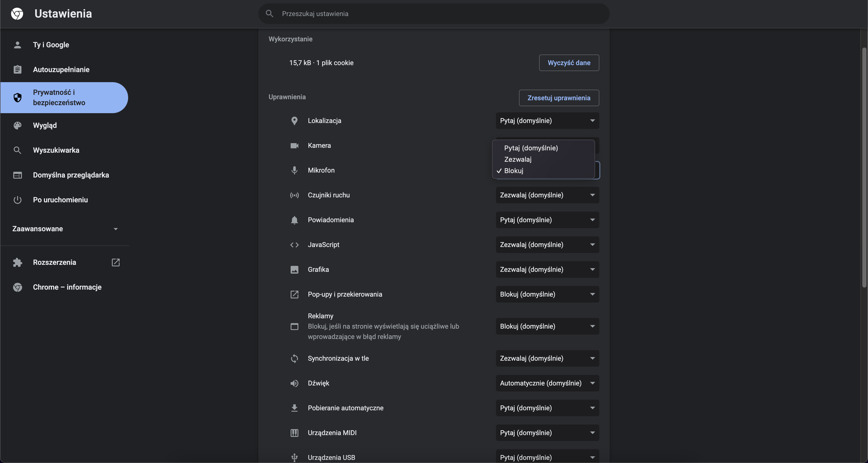Click the microphone icon beside Mikrofon
The width and height of the screenshot is (868, 463).
click(x=294, y=170)
